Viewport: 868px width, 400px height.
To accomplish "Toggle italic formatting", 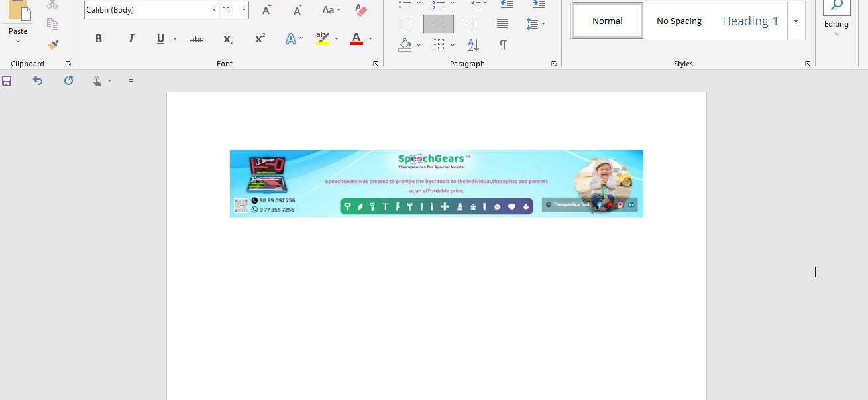I will 131,39.
